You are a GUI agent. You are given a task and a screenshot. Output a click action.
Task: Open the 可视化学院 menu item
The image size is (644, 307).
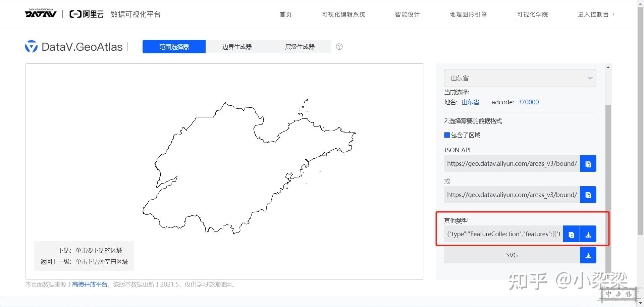532,14
